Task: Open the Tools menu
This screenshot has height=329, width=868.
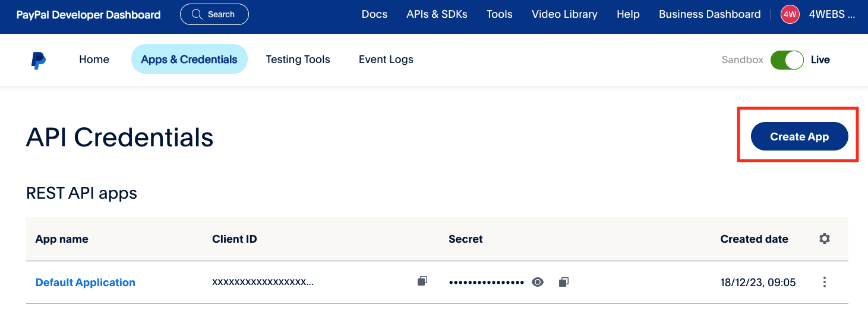Action: click(x=499, y=14)
